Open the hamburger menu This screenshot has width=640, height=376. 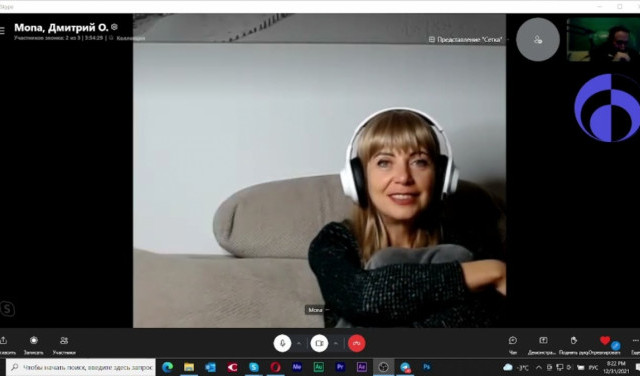click(2, 31)
